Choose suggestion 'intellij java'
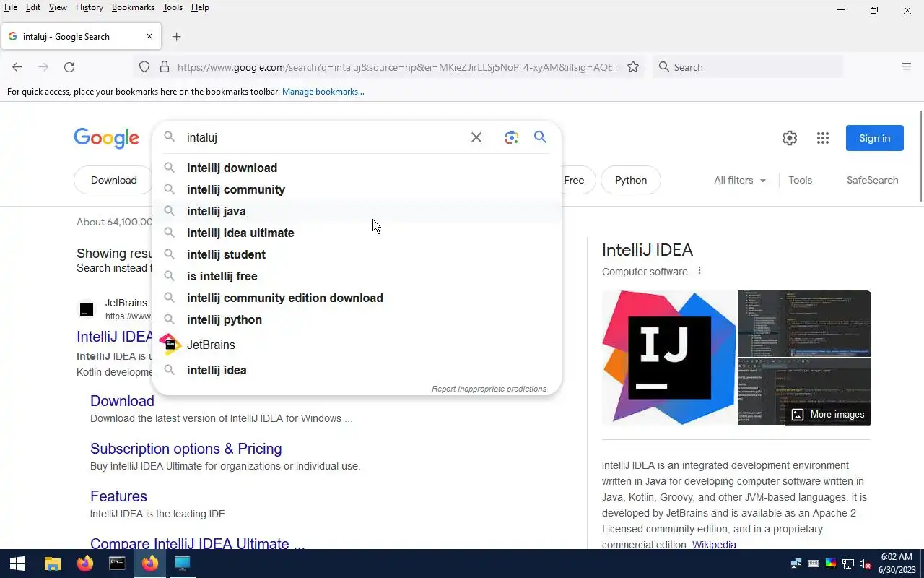Viewport: 924px width, 578px height. [x=357, y=211]
